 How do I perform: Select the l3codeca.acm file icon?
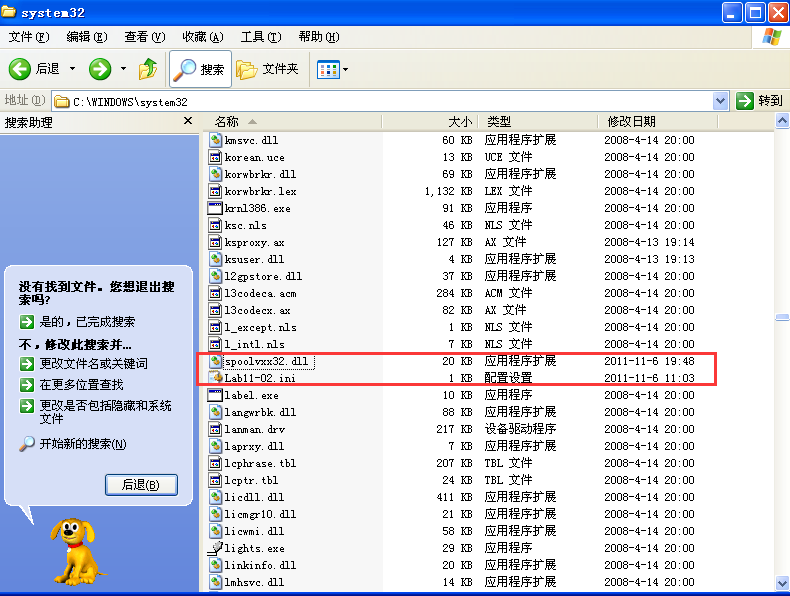click(x=215, y=293)
